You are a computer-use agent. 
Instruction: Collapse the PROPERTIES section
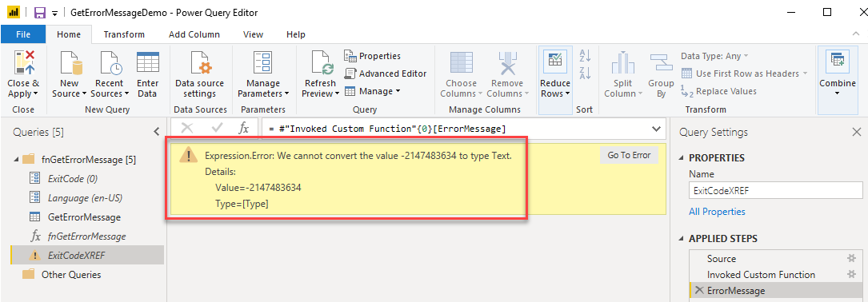click(x=682, y=158)
